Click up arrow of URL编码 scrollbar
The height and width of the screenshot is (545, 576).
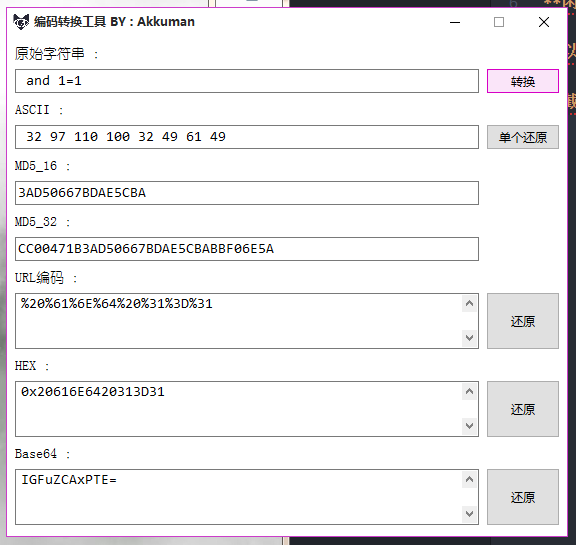[469, 303]
